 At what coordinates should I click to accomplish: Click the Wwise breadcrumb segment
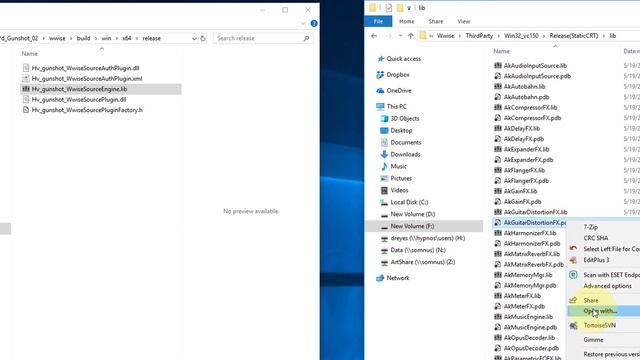pos(445,36)
